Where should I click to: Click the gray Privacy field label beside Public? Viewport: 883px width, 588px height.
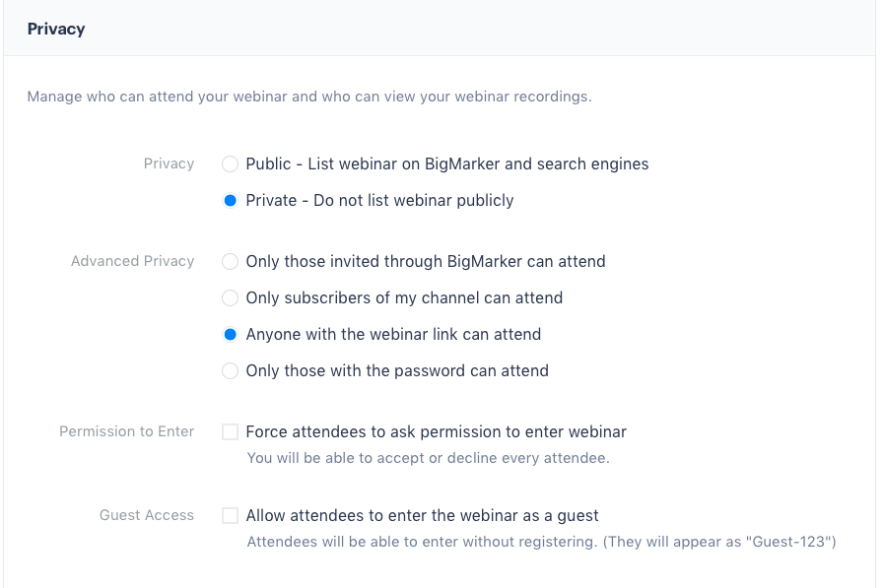coord(169,163)
